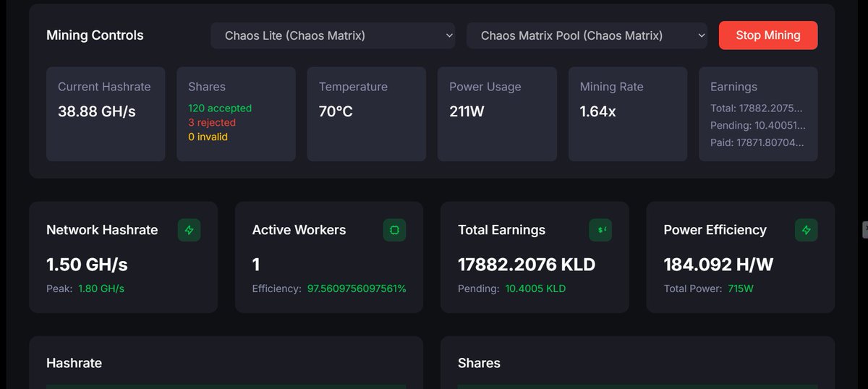This screenshot has width=868, height=389.
Task: Click the side panel handle at right edge
Action: (865, 230)
